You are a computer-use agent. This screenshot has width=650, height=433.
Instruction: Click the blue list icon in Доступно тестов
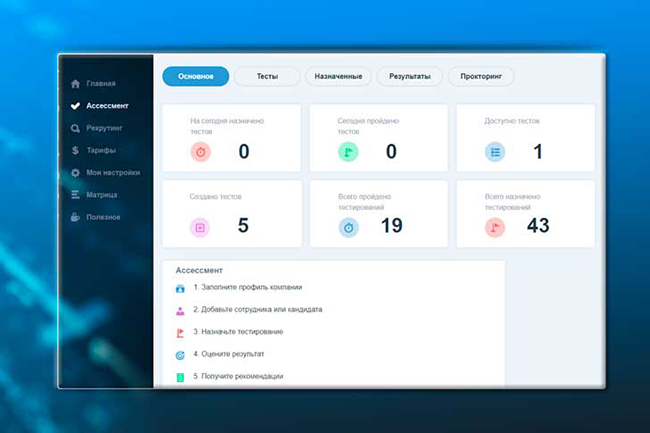(495, 152)
